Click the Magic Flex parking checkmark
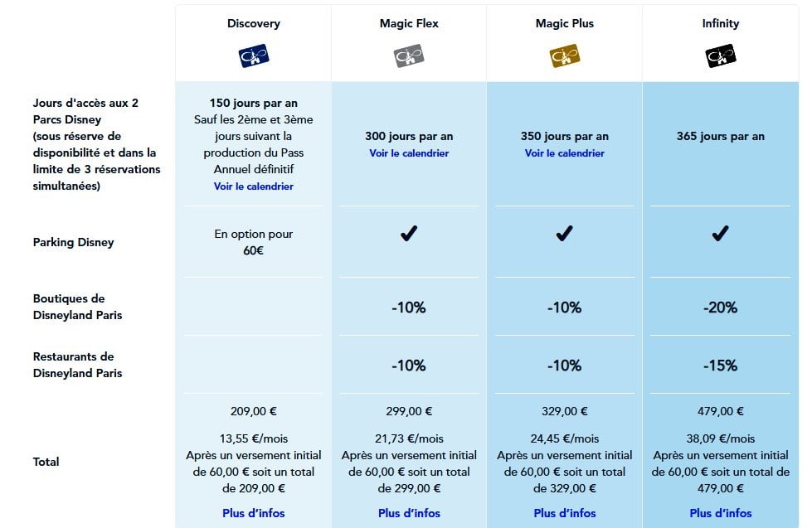 coord(409,234)
